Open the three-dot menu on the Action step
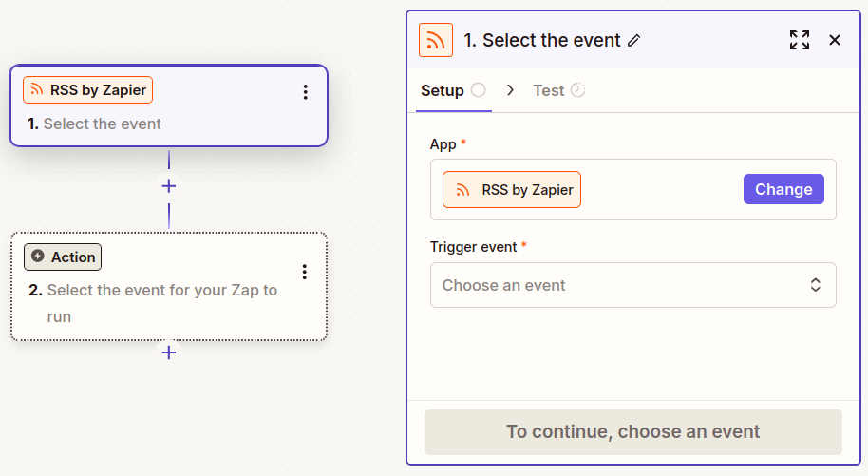868x476 pixels. point(305,272)
